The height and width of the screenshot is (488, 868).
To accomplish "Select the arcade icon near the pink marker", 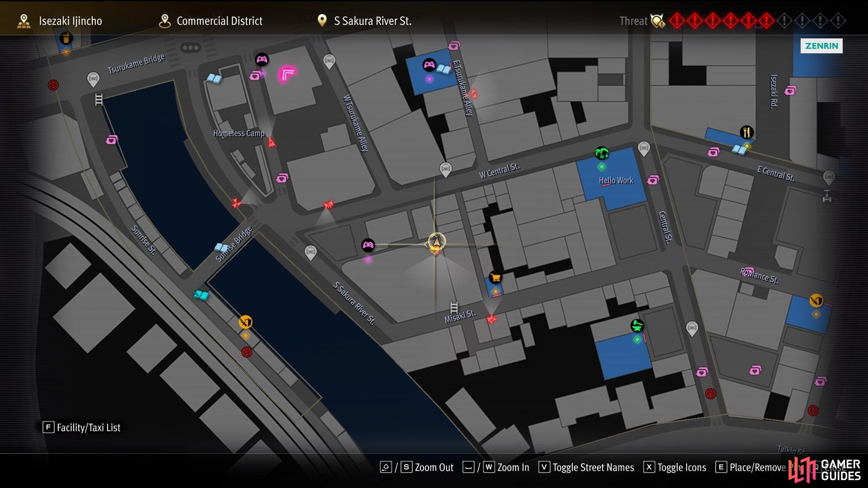I will coord(262,60).
